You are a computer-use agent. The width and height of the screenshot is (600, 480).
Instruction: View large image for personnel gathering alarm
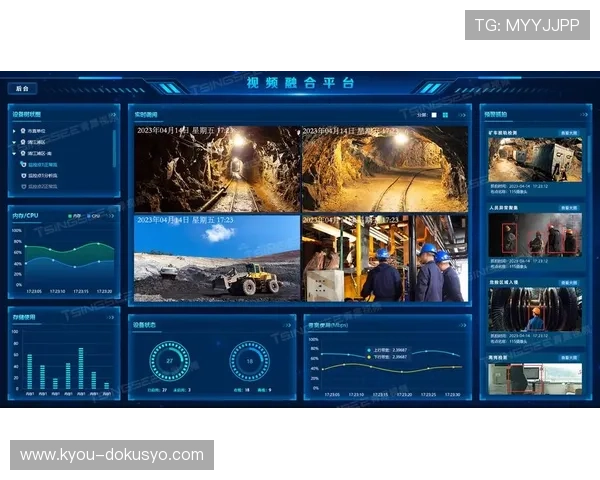pyautogui.click(x=570, y=208)
